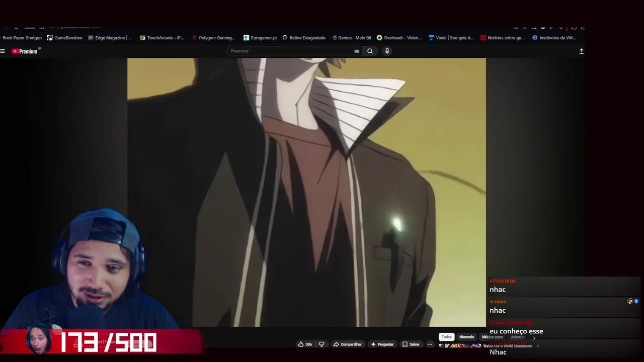Open Retina Desgastada bookmark
Viewport: 644px width, 362px height.
[x=304, y=38]
